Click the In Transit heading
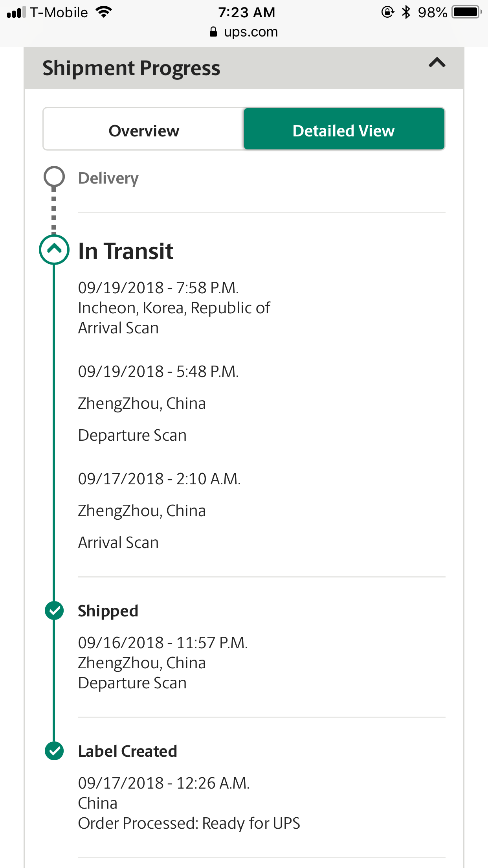Viewport: 488px width, 868px height. (x=126, y=251)
